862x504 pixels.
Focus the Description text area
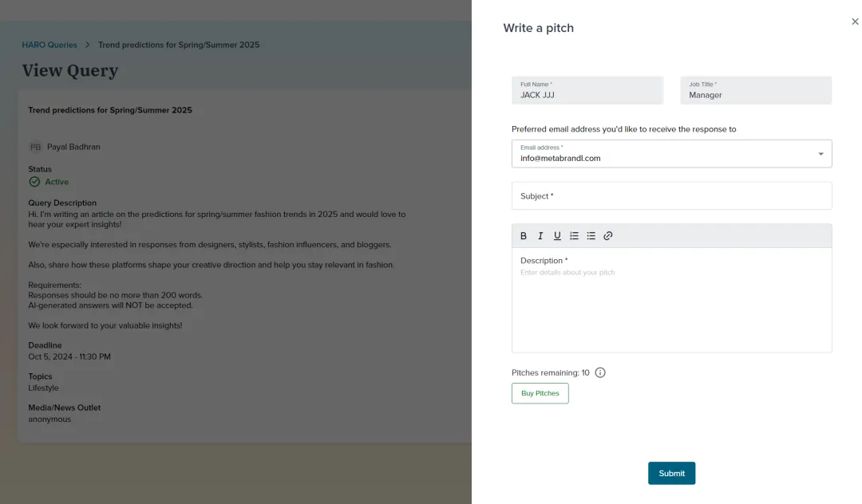click(671, 303)
